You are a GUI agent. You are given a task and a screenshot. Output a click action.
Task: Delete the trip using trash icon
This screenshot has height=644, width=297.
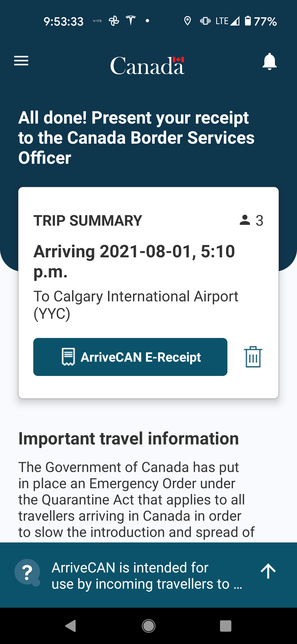(x=253, y=357)
